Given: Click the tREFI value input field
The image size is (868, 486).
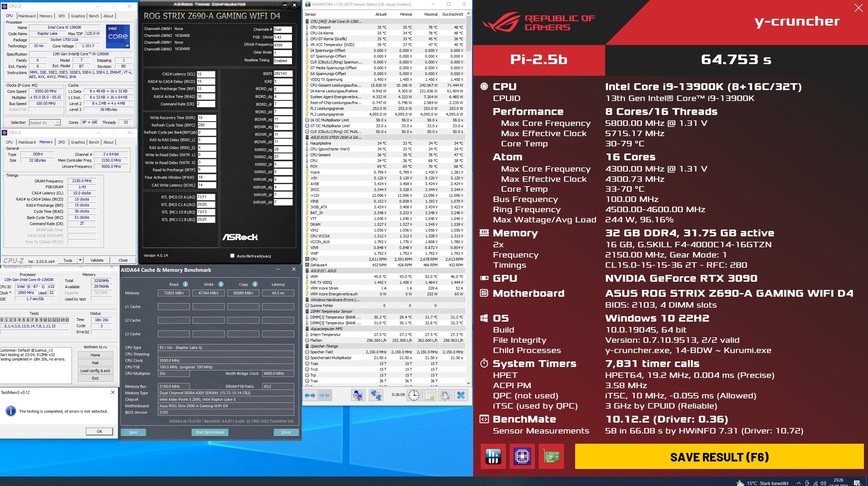Looking at the screenshot, I should pyautogui.click(x=283, y=74).
